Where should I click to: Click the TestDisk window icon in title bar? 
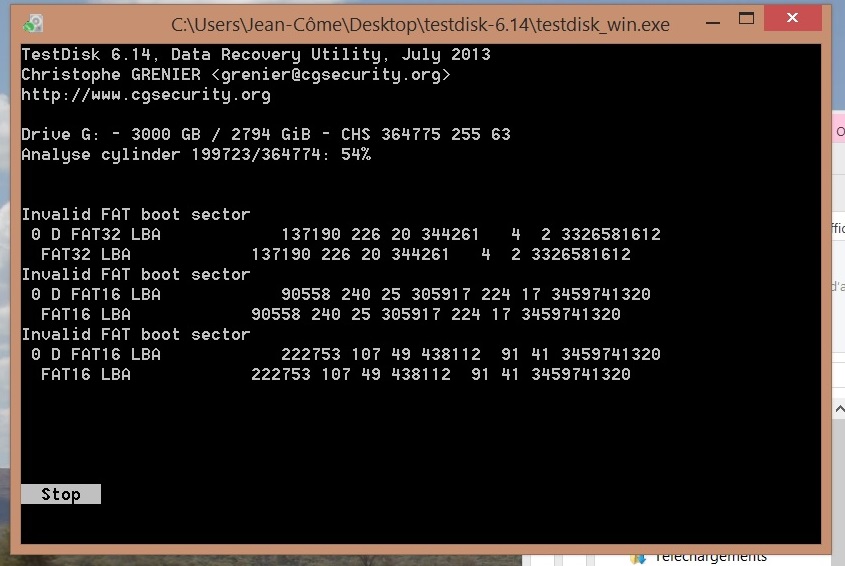point(33,24)
